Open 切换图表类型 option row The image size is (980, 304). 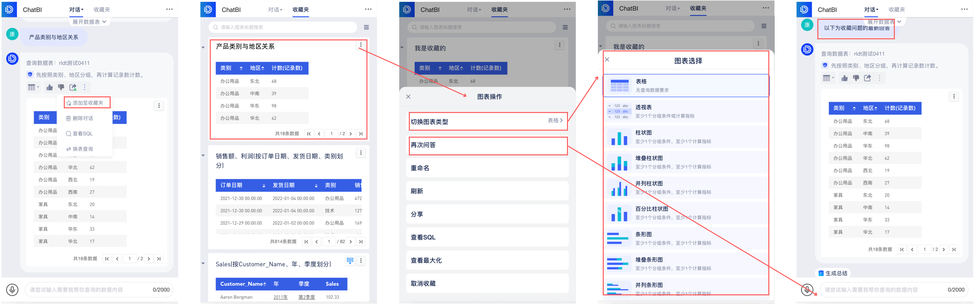pos(488,122)
